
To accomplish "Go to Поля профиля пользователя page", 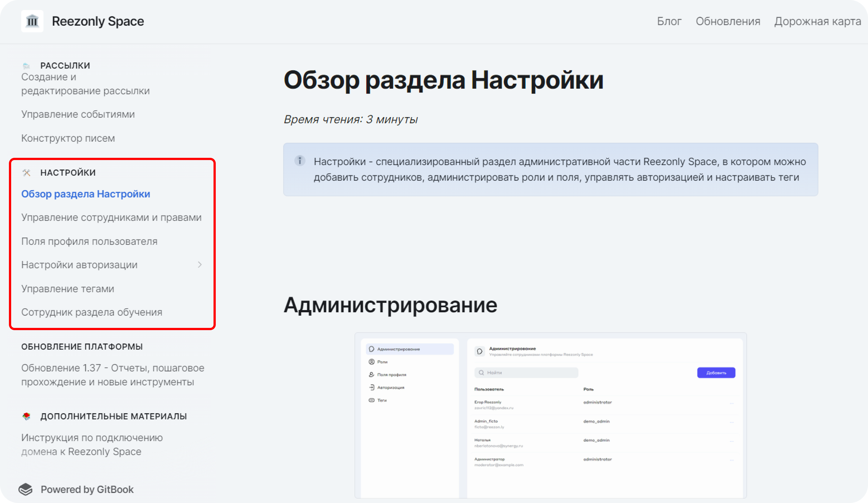I will (89, 241).
